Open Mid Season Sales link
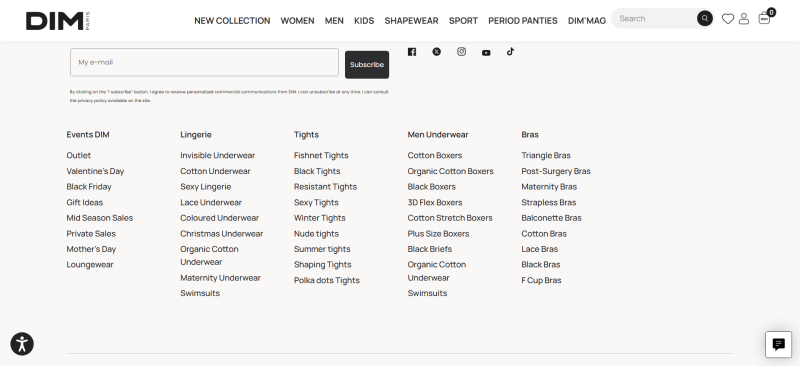The image size is (800, 366). [x=99, y=218]
